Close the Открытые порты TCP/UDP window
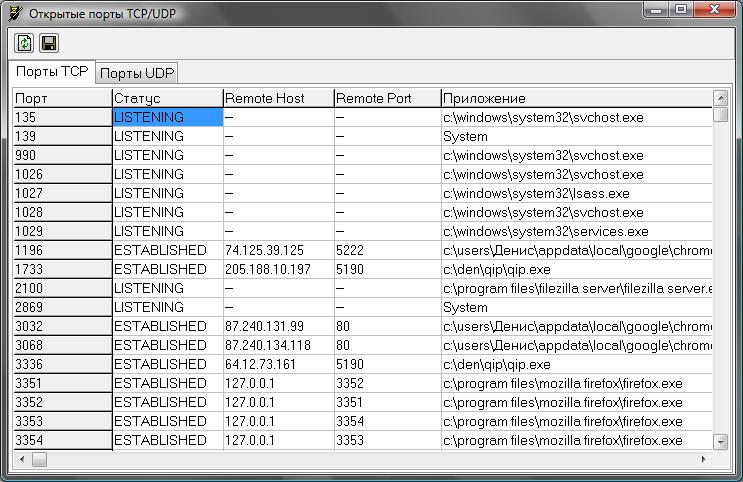 (x=714, y=9)
